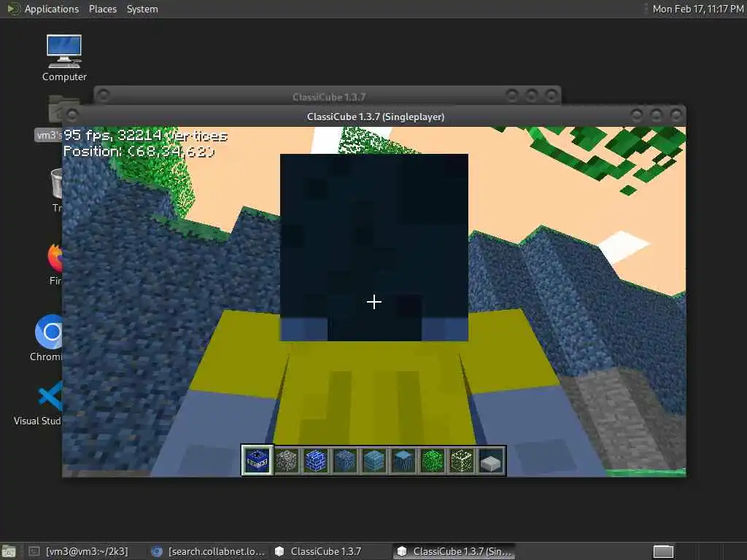Viewport: 747px width, 560px height.
Task: Click the background ClassiCube 1.3.7 window title
Action: 329,97
